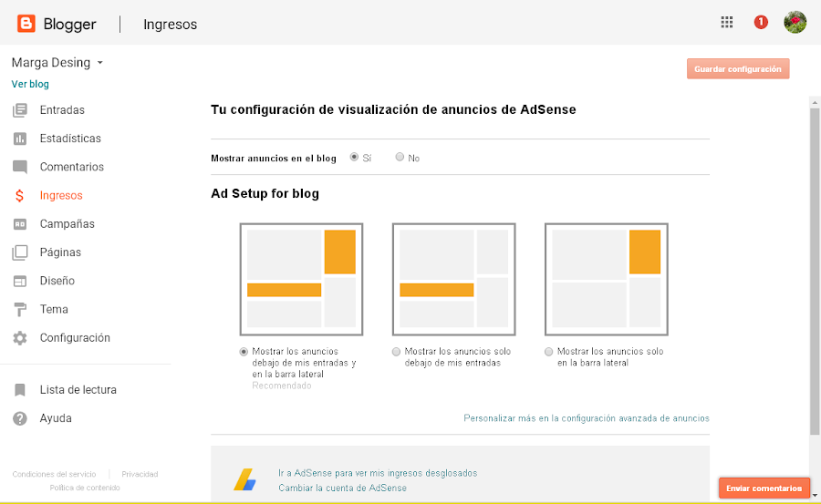The image size is (821, 504).
Task: Click the Ingresos page title in header
Action: (171, 24)
